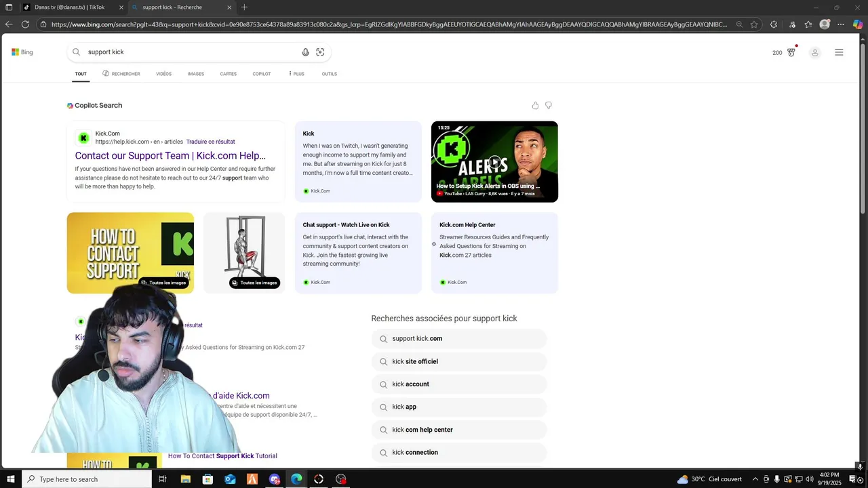
Task: Open the leg exercise machine image
Action: coord(244,253)
